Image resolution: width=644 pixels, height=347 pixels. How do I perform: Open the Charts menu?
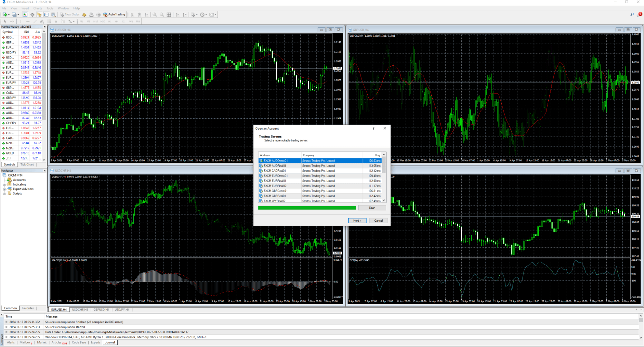coord(37,8)
